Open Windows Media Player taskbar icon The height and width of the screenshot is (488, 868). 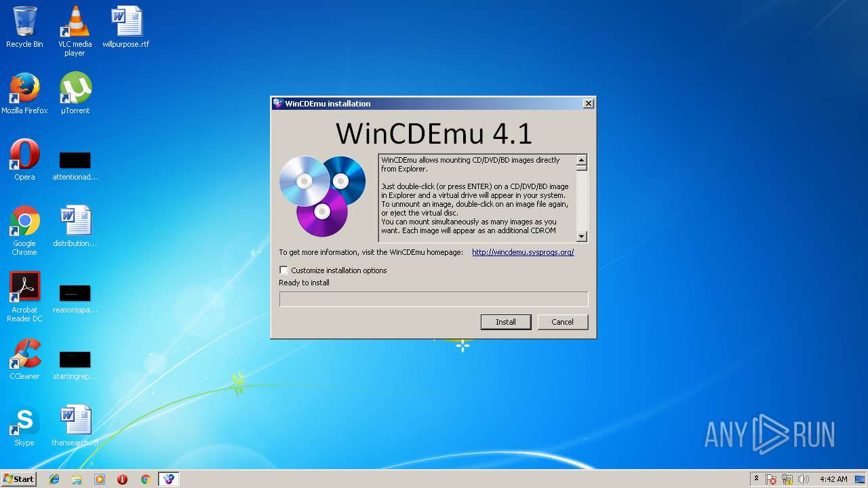(100, 479)
